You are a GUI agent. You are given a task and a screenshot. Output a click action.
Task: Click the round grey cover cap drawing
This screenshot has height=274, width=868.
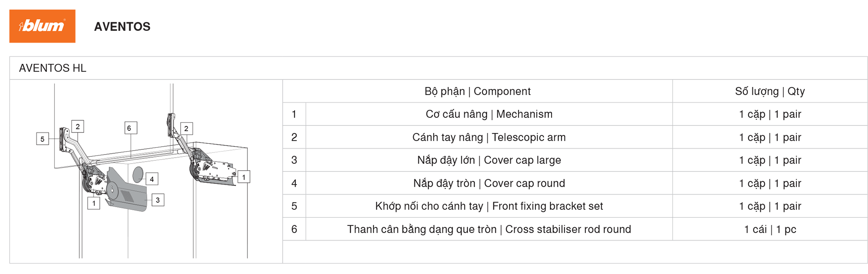[138, 174]
